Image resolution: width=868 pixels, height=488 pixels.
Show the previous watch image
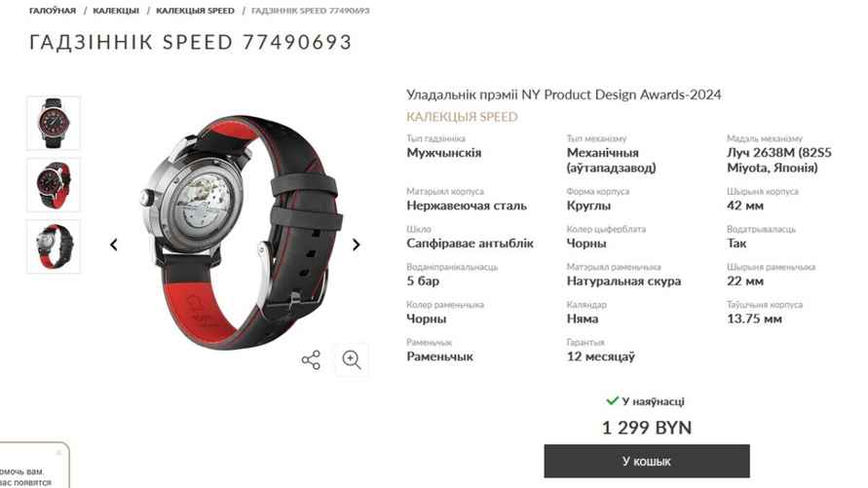click(x=113, y=244)
